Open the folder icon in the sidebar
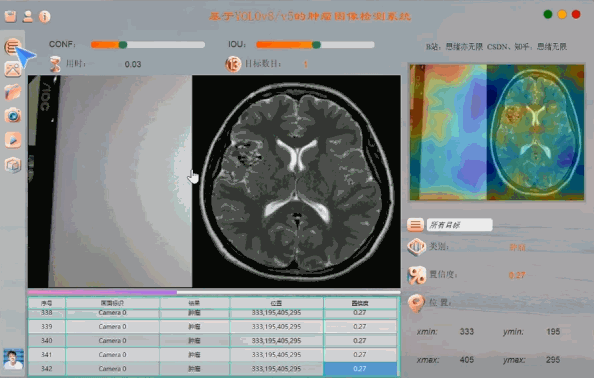This screenshot has height=378, width=594. pyautogui.click(x=13, y=92)
